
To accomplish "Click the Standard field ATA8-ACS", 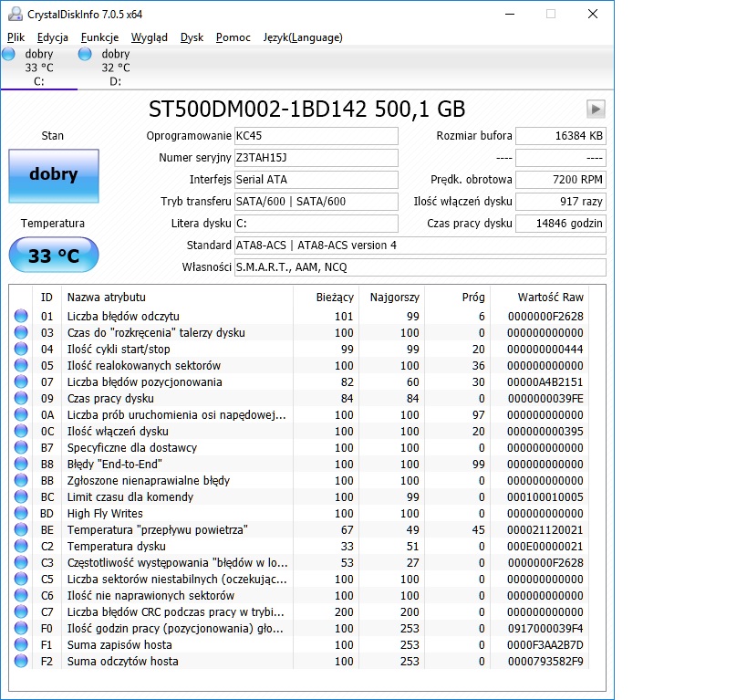I will pos(420,246).
